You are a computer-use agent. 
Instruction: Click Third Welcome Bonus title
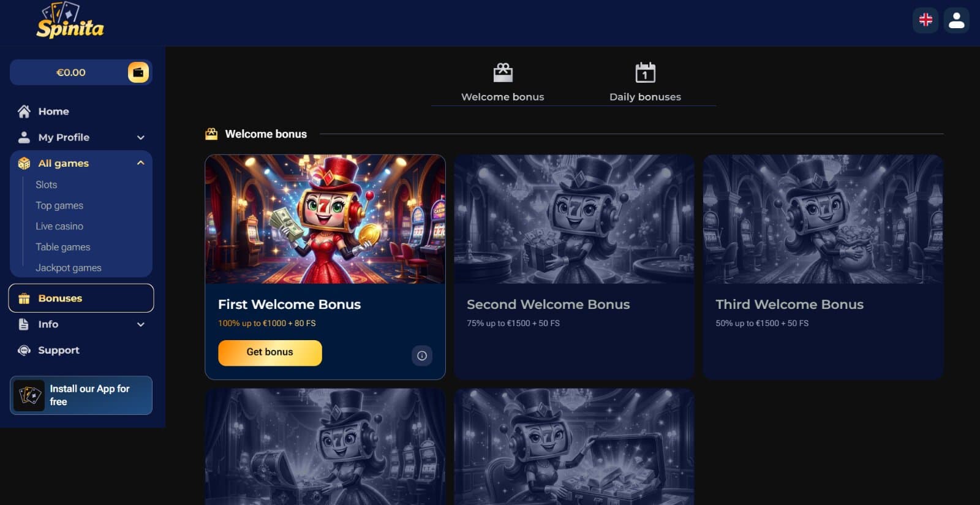tap(790, 305)
